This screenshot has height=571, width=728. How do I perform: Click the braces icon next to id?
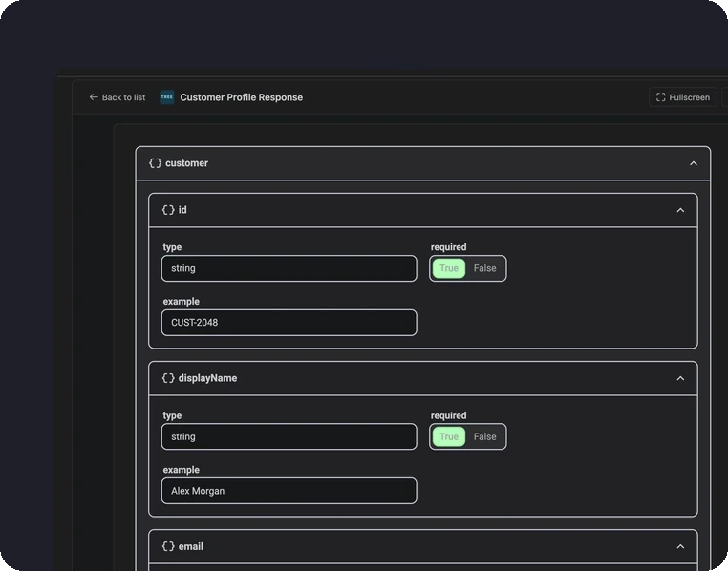click(x=168, y=210)
